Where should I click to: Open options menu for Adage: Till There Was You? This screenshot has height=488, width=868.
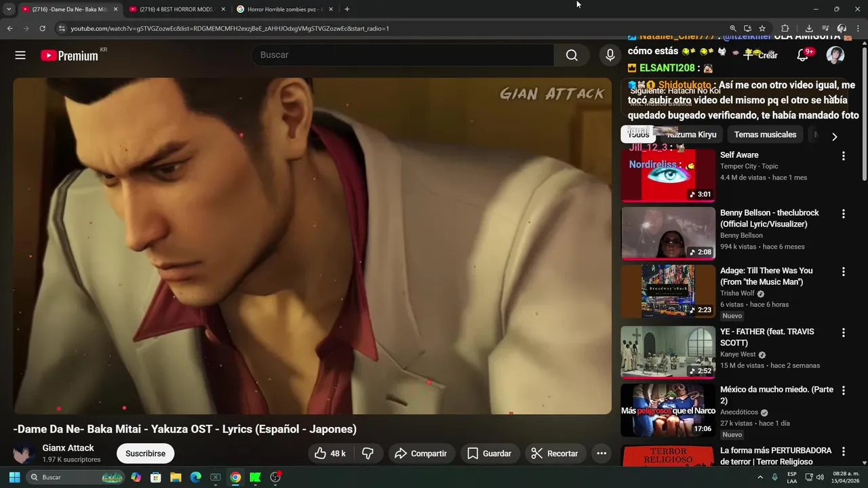coord(844,271)
